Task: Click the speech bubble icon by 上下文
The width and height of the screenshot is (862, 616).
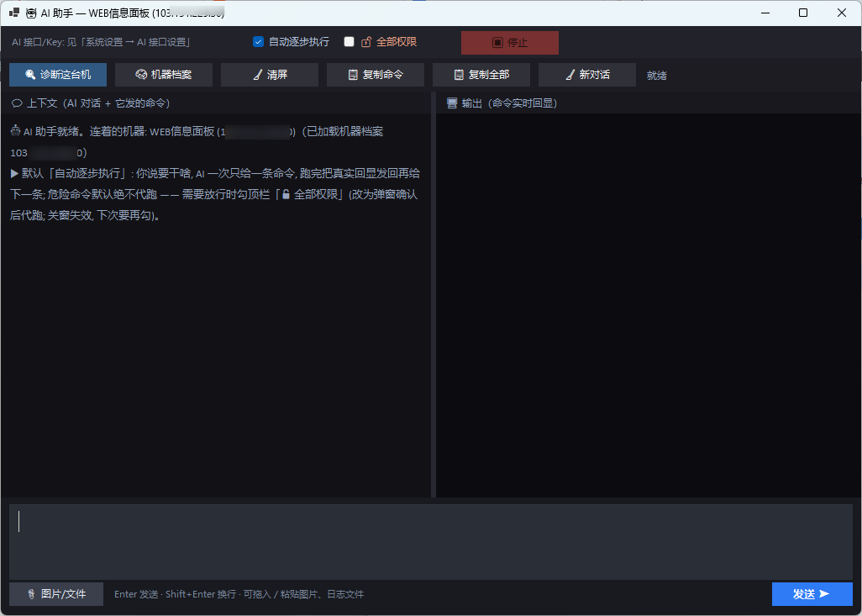Action: 17,103
